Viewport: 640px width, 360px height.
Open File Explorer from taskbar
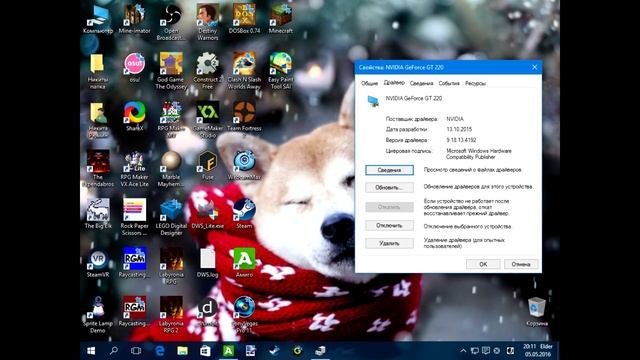click(x=182, y=351)
